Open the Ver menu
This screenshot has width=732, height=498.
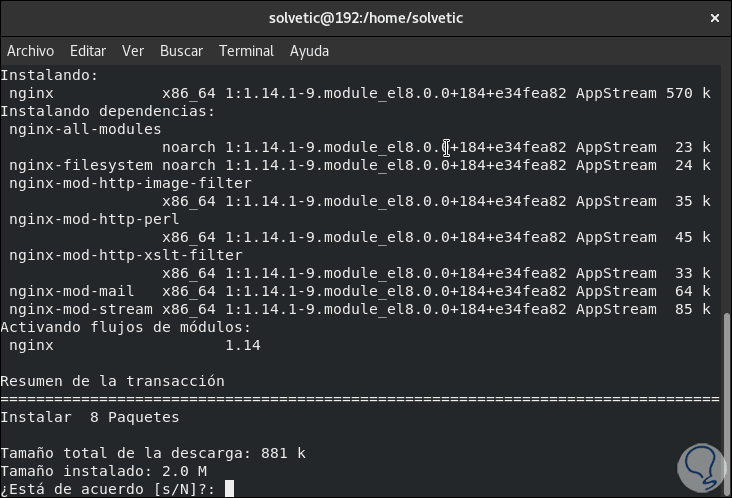click(x=133, y=51)
